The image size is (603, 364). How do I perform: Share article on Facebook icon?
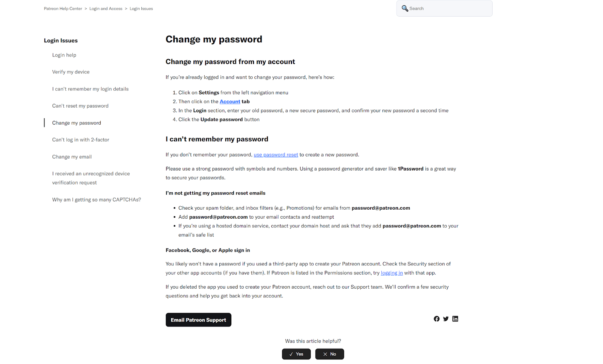(436, 319)
